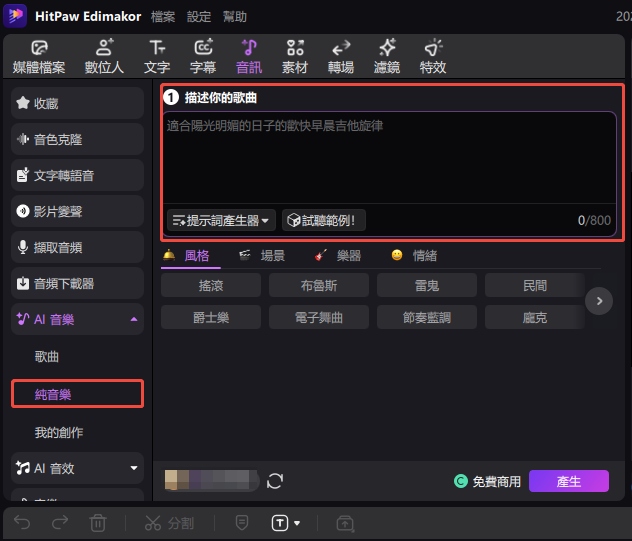This screenshot has height=541, width=632.
Task: Open the 特效 effects panel
Action: coord(432,57)
